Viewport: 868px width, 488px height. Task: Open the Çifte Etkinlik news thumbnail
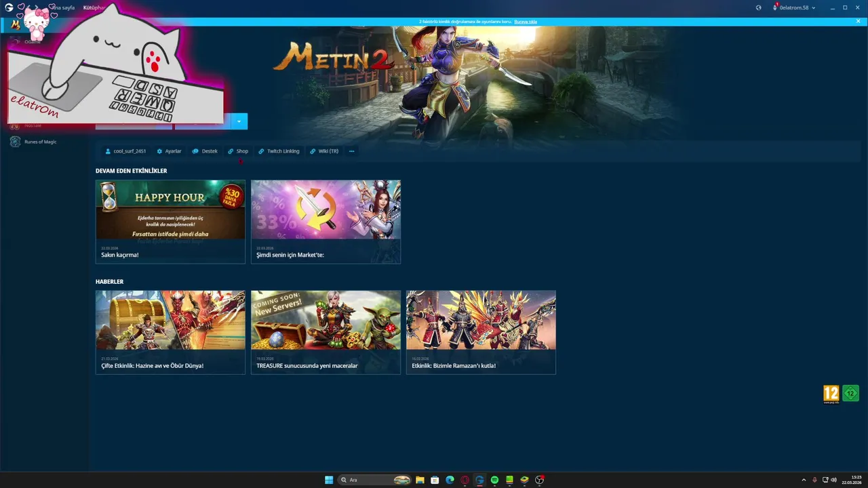click(x=170, y=320)
